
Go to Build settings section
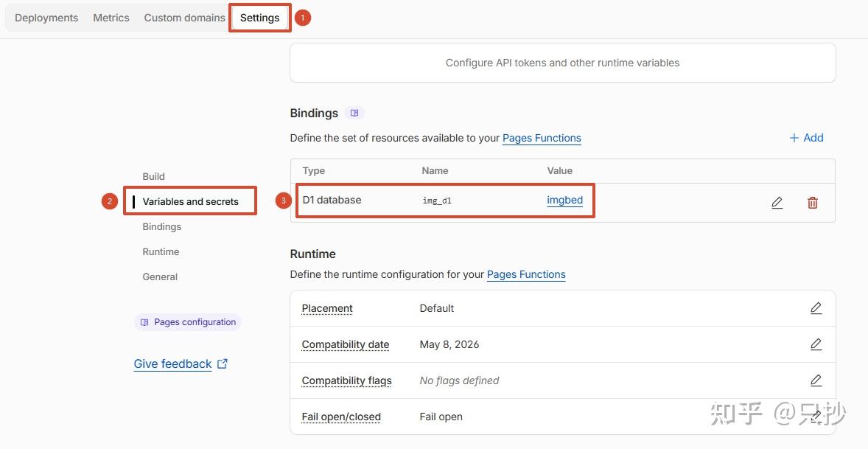coord(153,177)
